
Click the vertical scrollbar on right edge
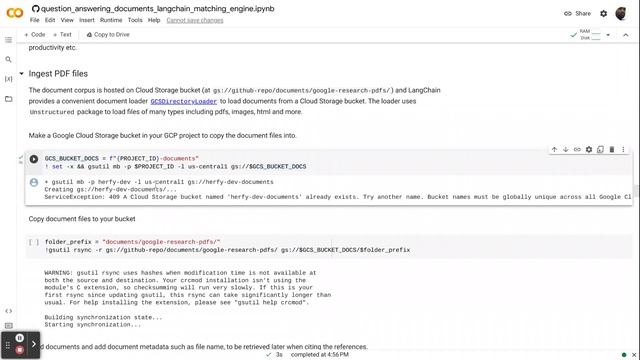(635, 191)
